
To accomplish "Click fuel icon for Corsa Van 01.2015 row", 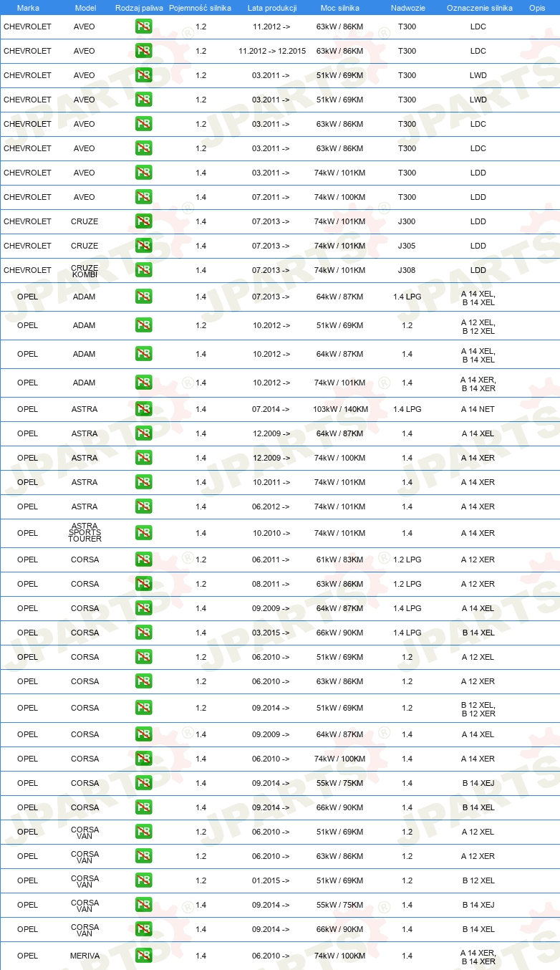I will pyautogui.click(x=144, y=880).
